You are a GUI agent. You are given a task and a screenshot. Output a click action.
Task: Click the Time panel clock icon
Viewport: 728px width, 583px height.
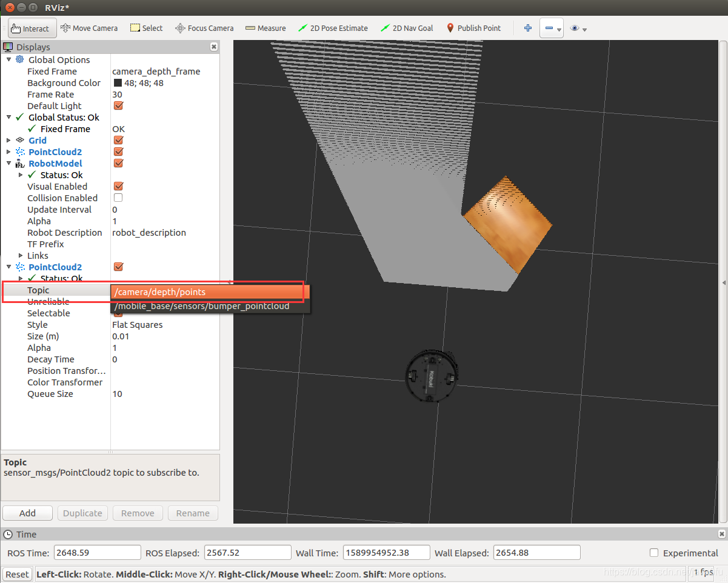pyautogui.click(x=8, y=534)
